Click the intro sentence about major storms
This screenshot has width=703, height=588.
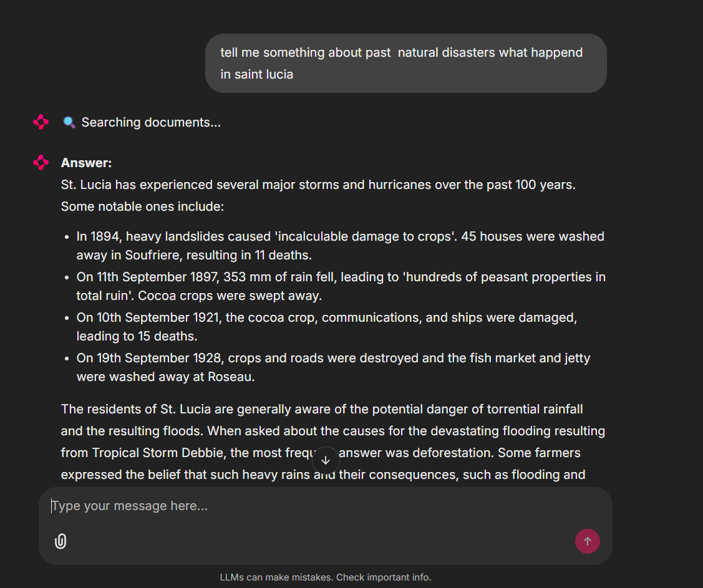coord(318,185)
